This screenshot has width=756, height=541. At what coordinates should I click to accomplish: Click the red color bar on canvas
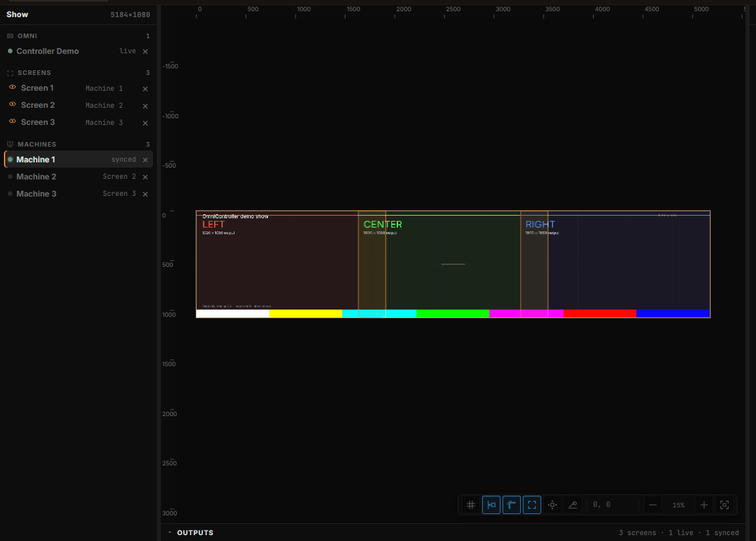[600, 313]
